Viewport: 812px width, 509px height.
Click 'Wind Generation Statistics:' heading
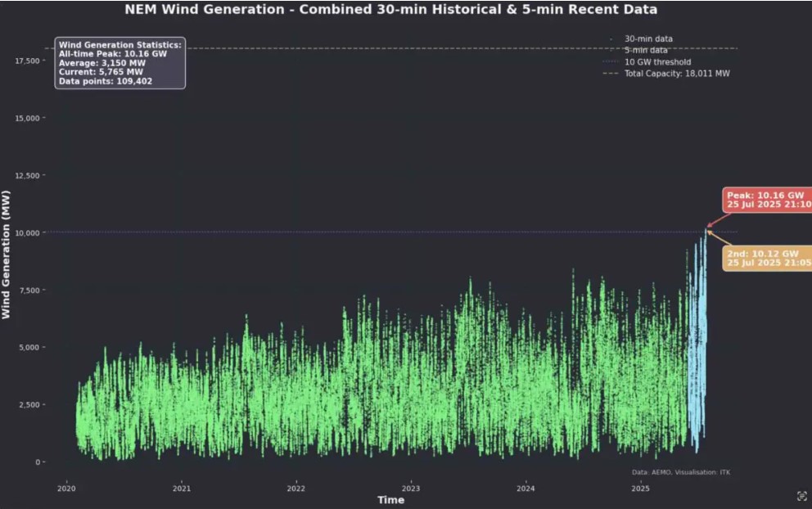120,45
